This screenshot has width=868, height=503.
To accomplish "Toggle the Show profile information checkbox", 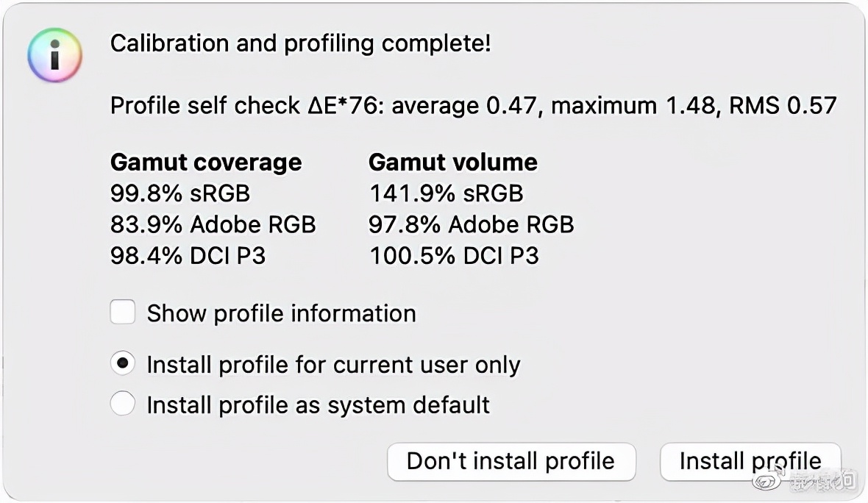I will point(122,312).
